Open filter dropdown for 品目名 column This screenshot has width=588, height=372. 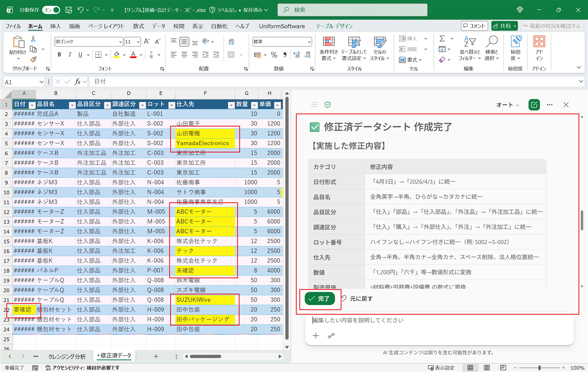(72, 105)
